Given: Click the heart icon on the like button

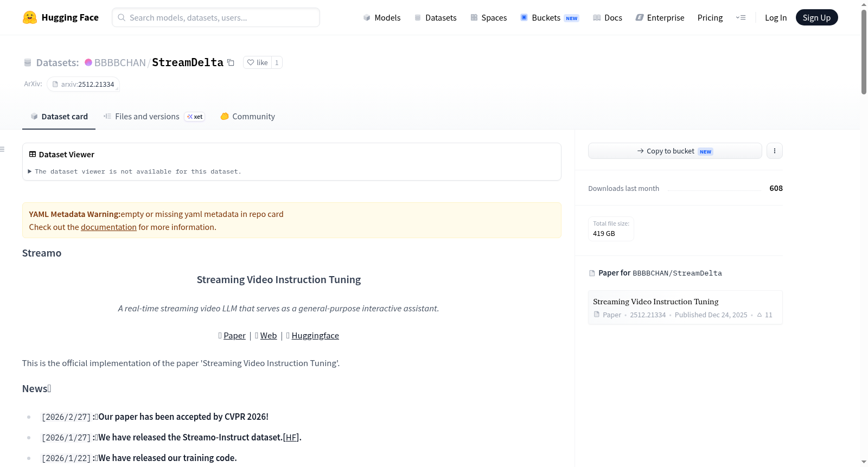Looking at the screenshot, I should click(251, 62).
